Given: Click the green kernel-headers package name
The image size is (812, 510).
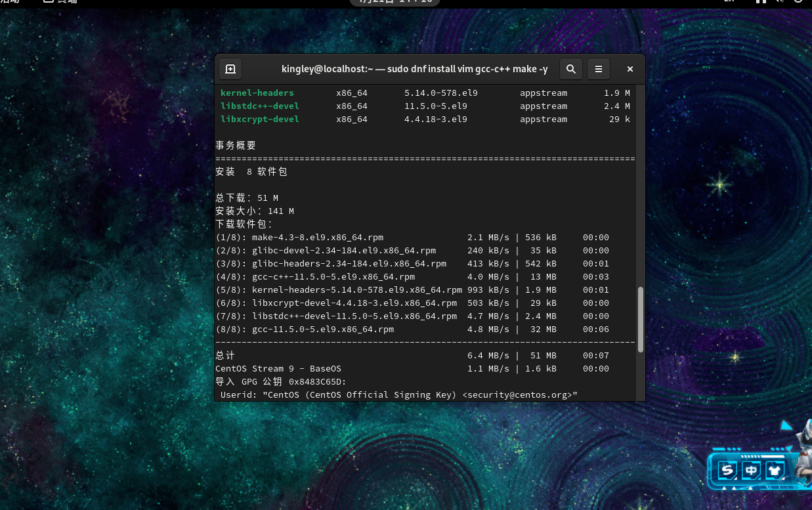Looking at the screenshot, I should (257, 93).
